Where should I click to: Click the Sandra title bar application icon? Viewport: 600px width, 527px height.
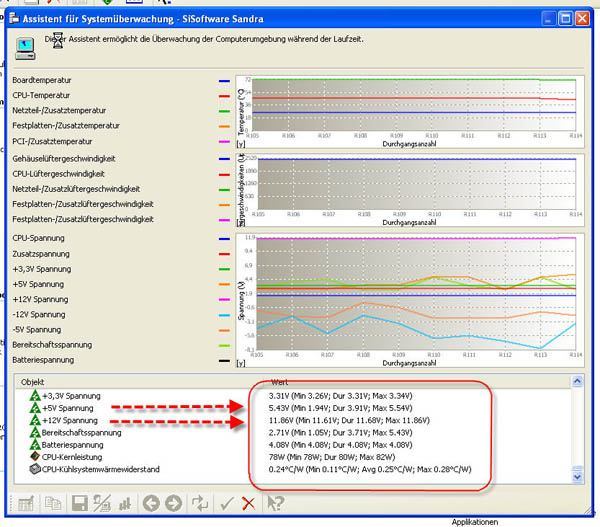click(x=14, y=18)
